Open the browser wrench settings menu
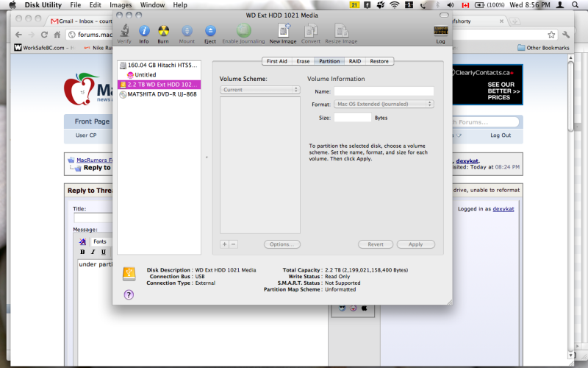588x368 pixels. [x=566, y=35]
